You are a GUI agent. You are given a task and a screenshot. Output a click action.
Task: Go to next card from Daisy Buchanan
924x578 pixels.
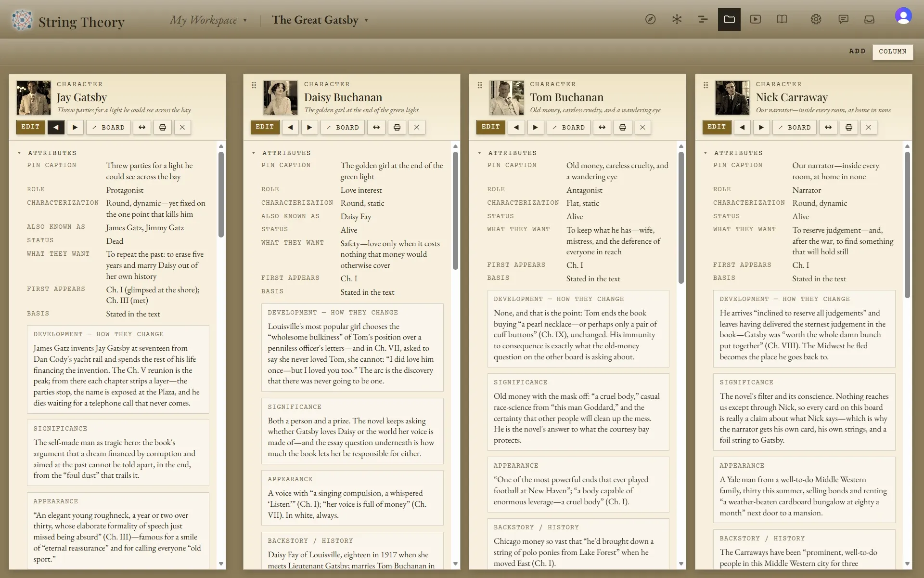click(x=309, y=127)
